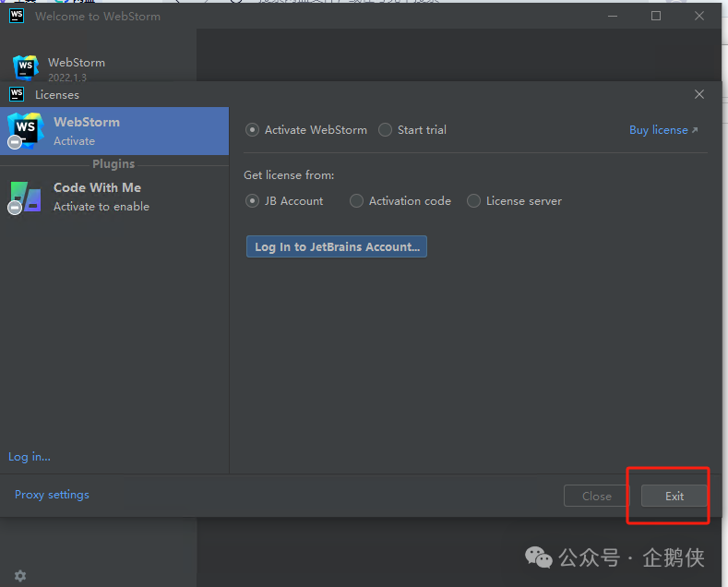The image size is (728, 587).
Task: Close the Licenses dialog with X
Action: click(699, 94)
